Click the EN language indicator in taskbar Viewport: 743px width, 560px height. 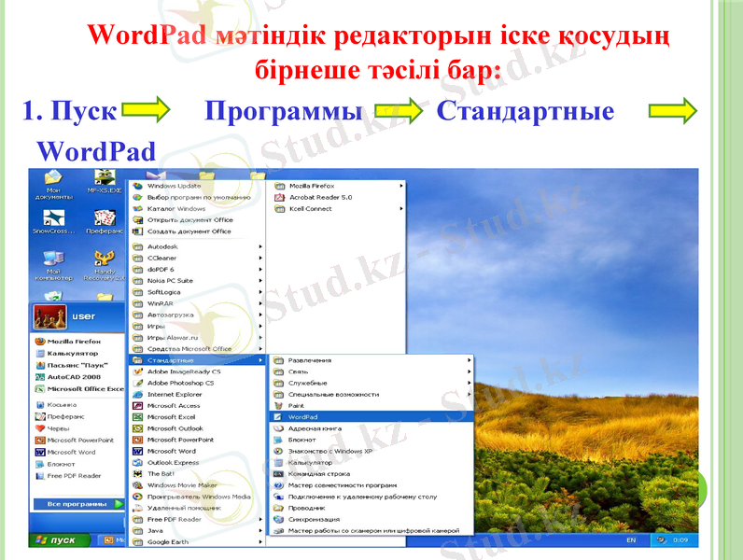coord(631,540)
